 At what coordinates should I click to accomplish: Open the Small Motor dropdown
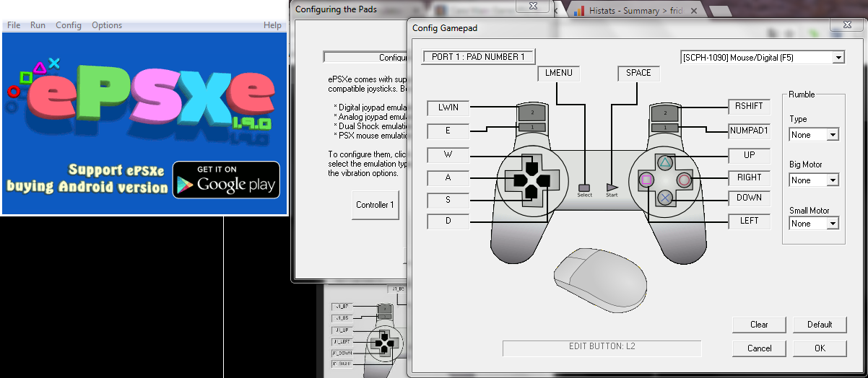[x=814, y=224]
